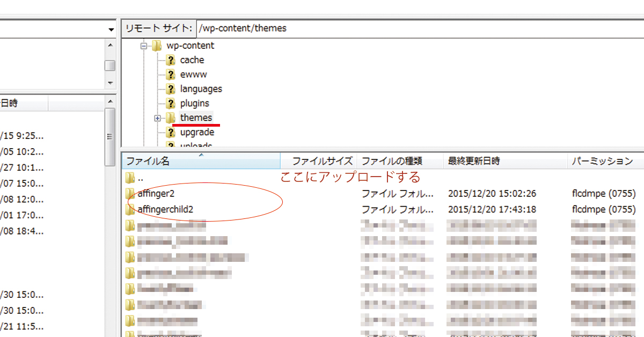Select the cache folder in the remote tree
The height and width of the screenshot is (337, 644).
tap(192, 60)
